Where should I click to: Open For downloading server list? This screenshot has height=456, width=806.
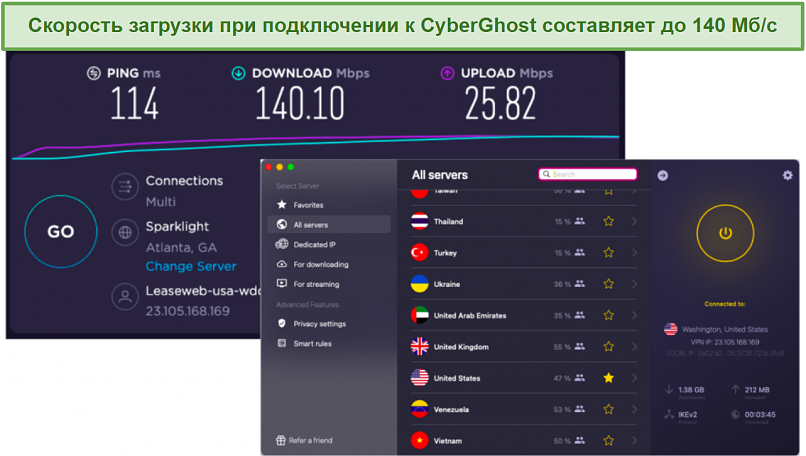pyautogui.click(x=329, y=264)
